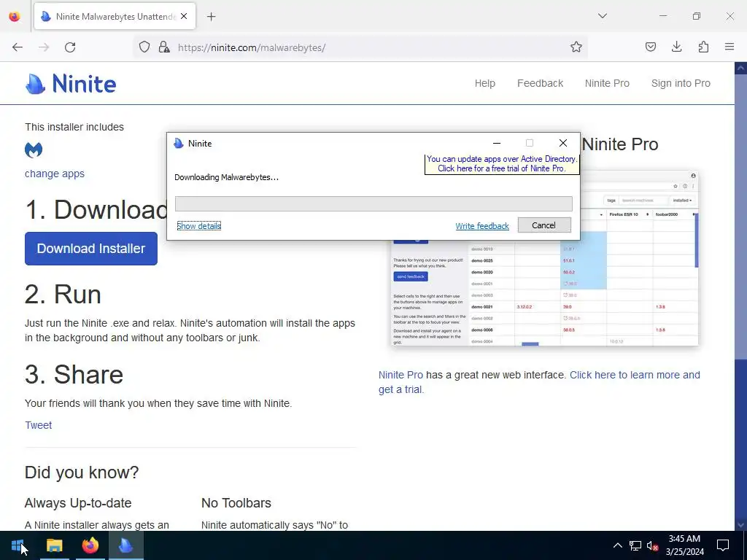The width and height of the screenshot is (747, 560).
Task: Minimize the Ninite installer dialog
Action: click(x=496, y=144)
